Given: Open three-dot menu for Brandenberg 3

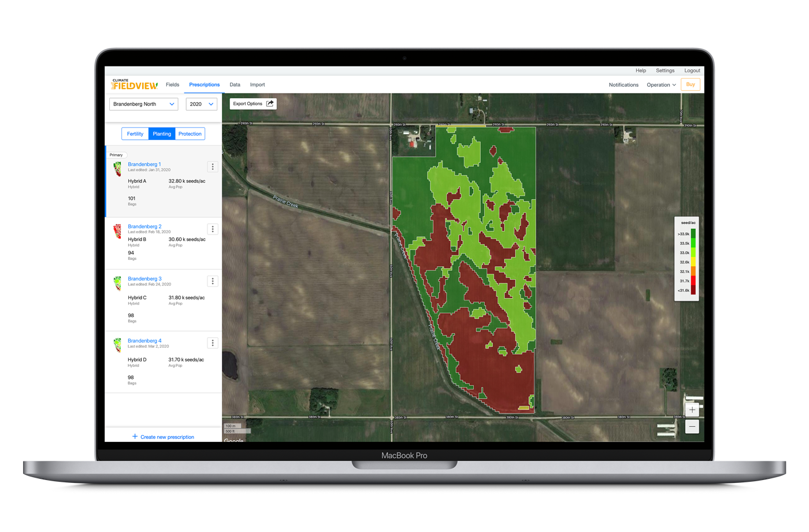Looking at the screenshot, I should click(213, 281).
